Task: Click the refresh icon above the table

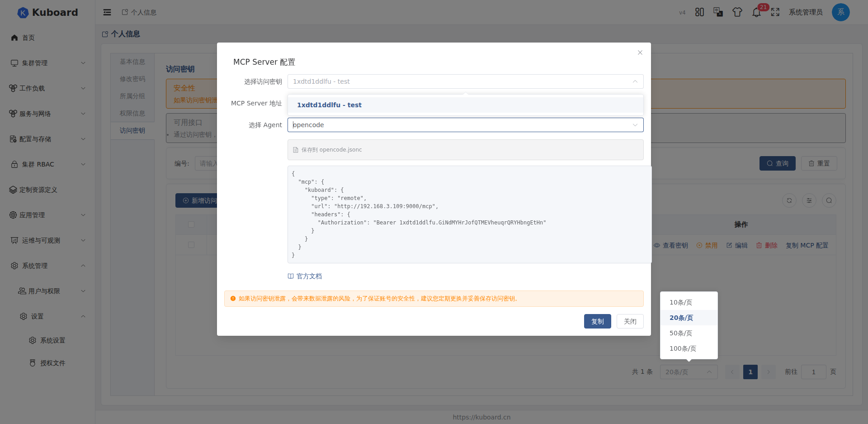Action: click(789, 200)
